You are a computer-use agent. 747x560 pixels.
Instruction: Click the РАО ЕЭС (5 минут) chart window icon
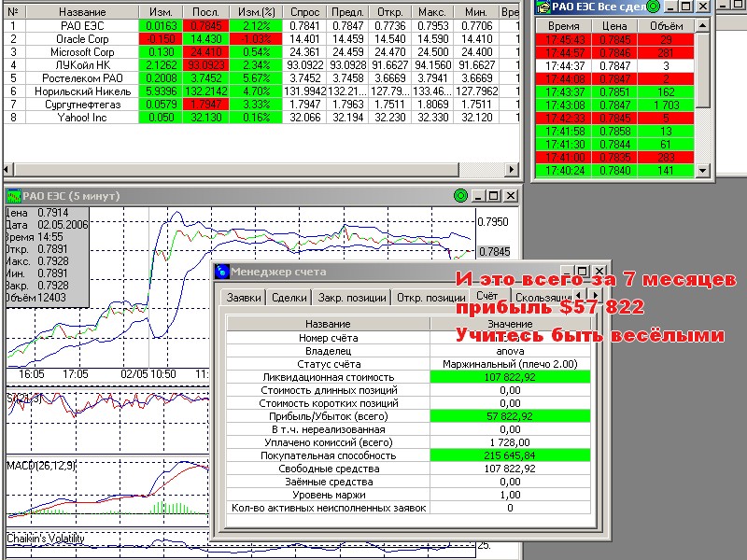(14, 196)
